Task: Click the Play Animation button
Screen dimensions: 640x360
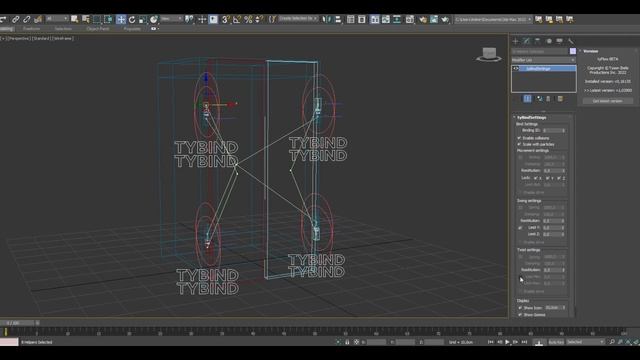Action: (507, 342)
